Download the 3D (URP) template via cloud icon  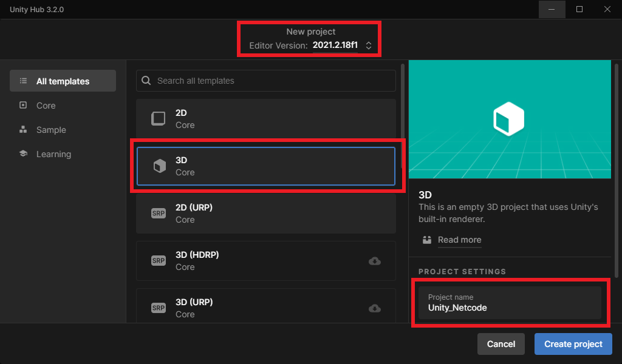pos(374,308)
